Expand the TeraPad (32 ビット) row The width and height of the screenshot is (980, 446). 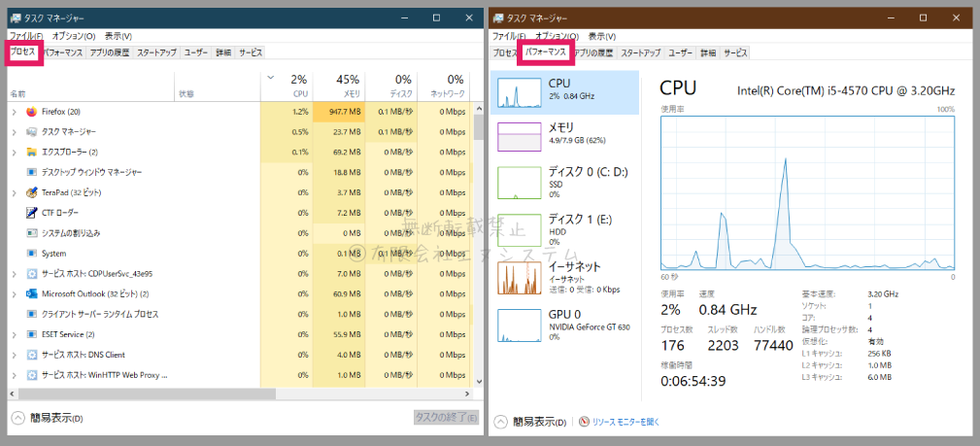(x=15, y=192)
